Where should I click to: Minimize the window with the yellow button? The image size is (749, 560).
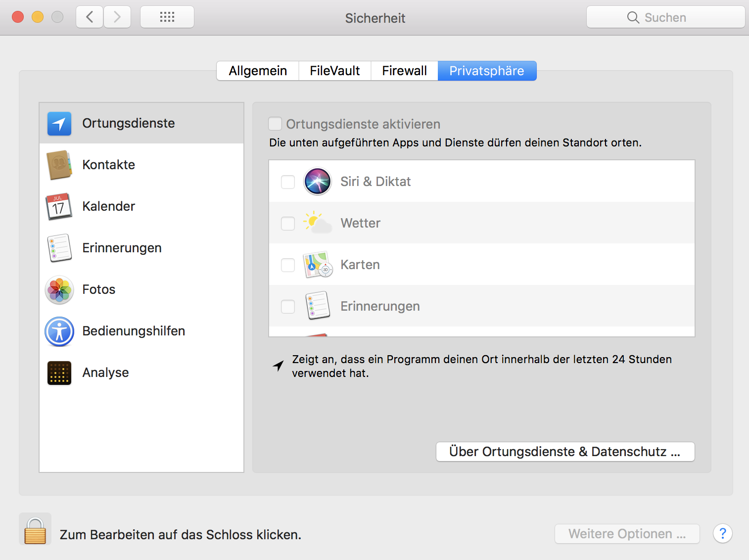pos(38,17)
